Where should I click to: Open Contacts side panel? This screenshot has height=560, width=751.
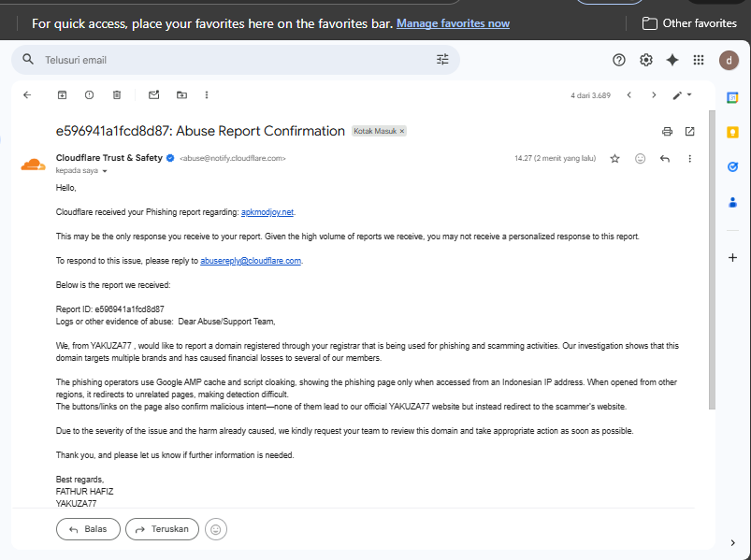coord(732,203)
